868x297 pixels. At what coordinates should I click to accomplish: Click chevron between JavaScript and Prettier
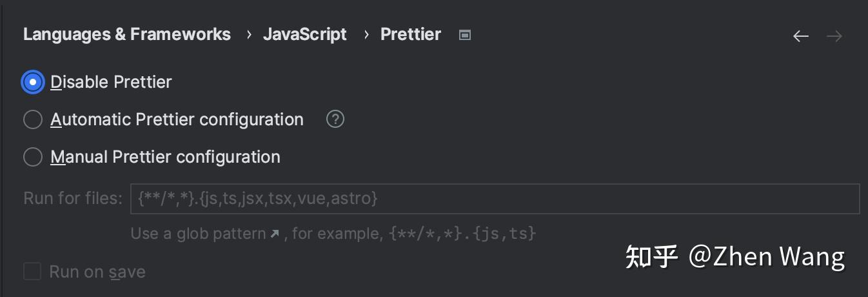366,35
